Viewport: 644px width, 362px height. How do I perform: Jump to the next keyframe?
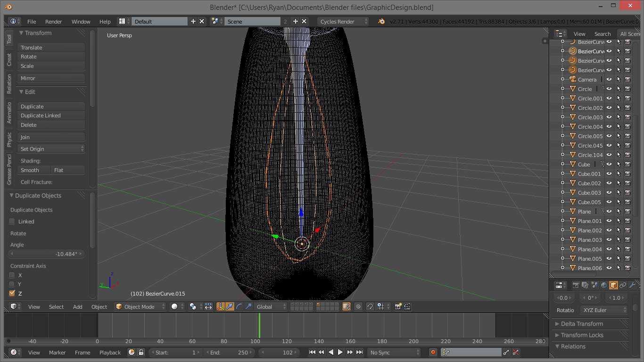350,352
